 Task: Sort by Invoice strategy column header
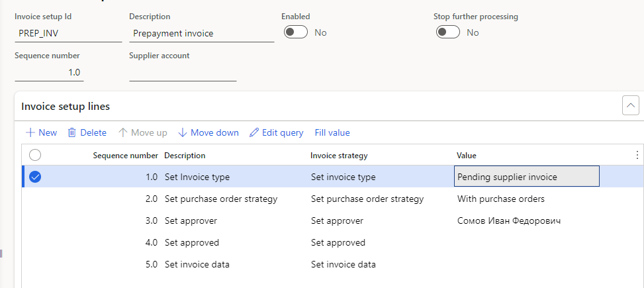(339, 155)
